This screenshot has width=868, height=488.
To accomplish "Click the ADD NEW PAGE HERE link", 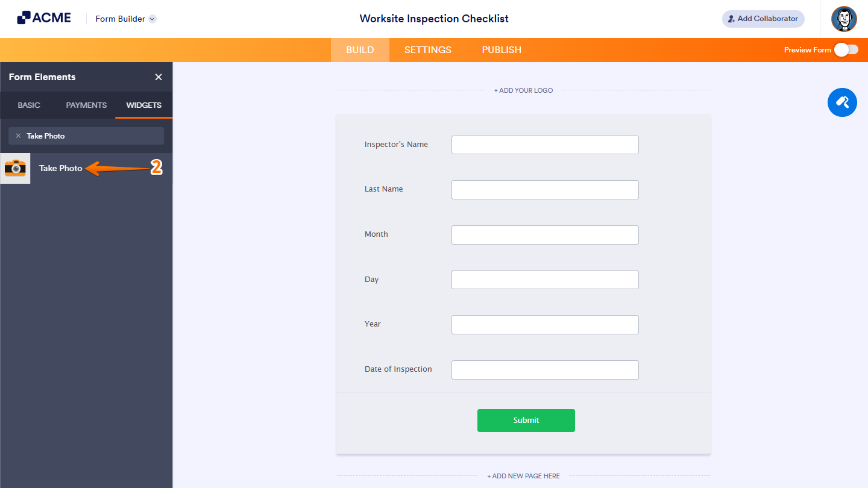I will click(523, 475).
